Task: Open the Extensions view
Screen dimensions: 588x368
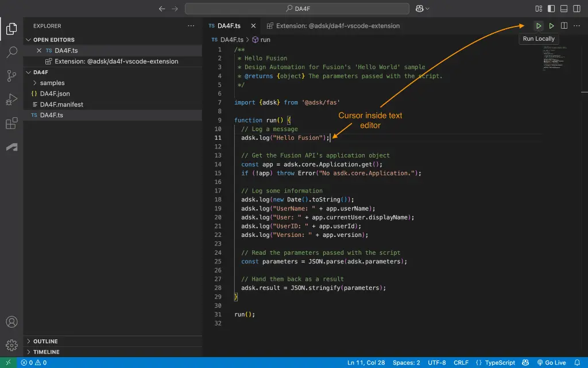Action: click(x=11, y=123)
